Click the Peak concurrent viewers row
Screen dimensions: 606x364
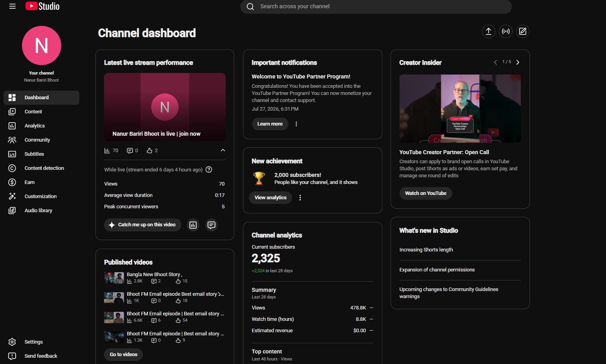pos(164,207)
